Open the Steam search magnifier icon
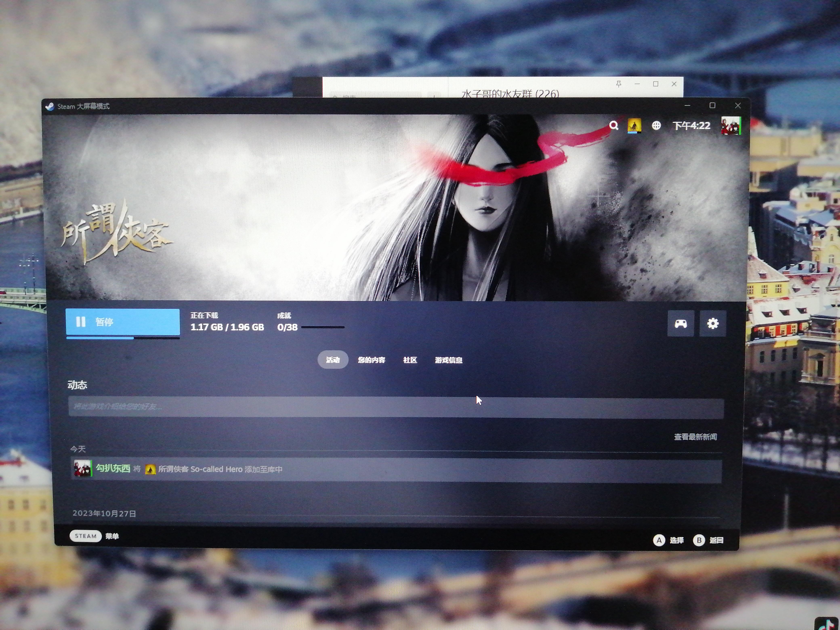Viewport: 840px width, 630px height. [614, 125]
